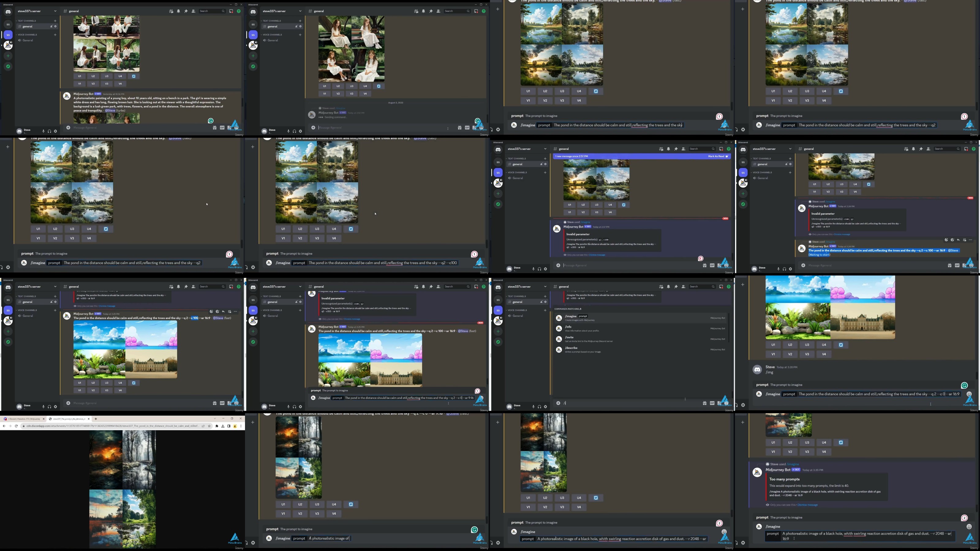This screenshot has width=980, height=551.
Task: Deafen headphones in the 'Sending command' window
Action: (x=294, y=131)
